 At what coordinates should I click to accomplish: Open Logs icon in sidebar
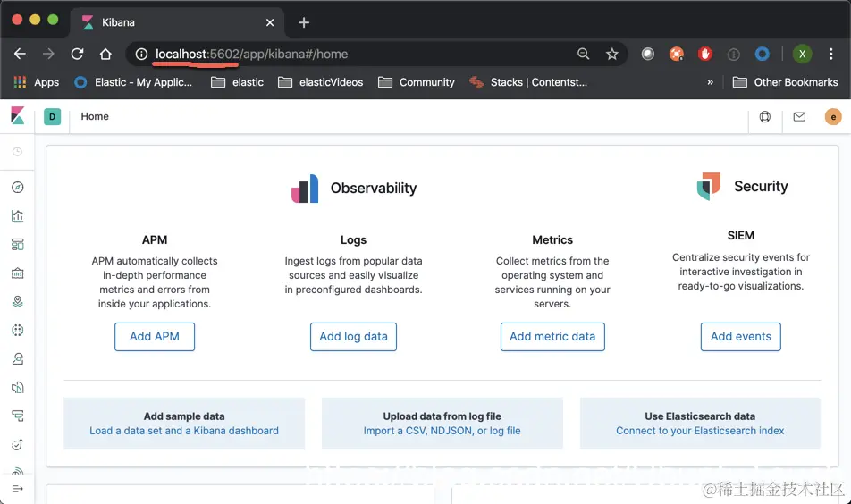point(17,387)
